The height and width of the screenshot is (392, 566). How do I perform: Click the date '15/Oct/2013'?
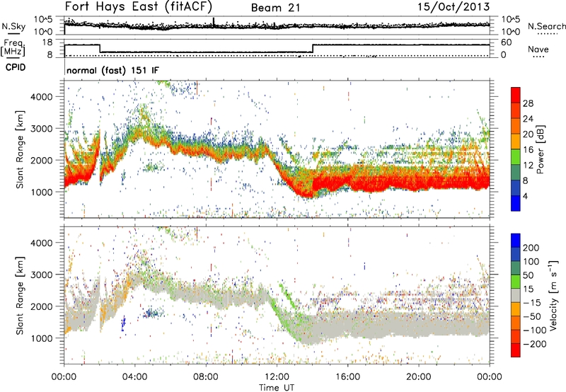pos(454,7)
